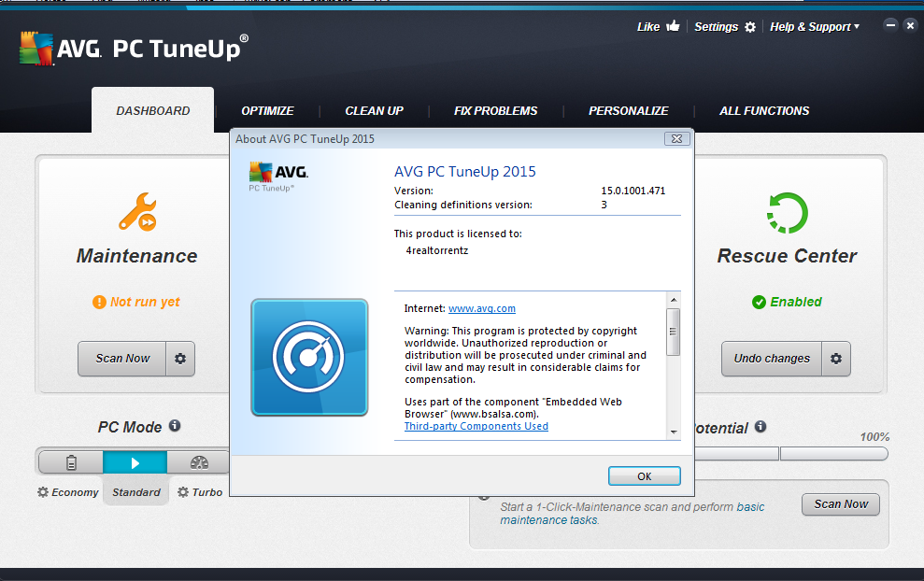Switch PC mode to Economy battery button
The width and height of the screenshot is (924, 581).
tap(71, 462)
